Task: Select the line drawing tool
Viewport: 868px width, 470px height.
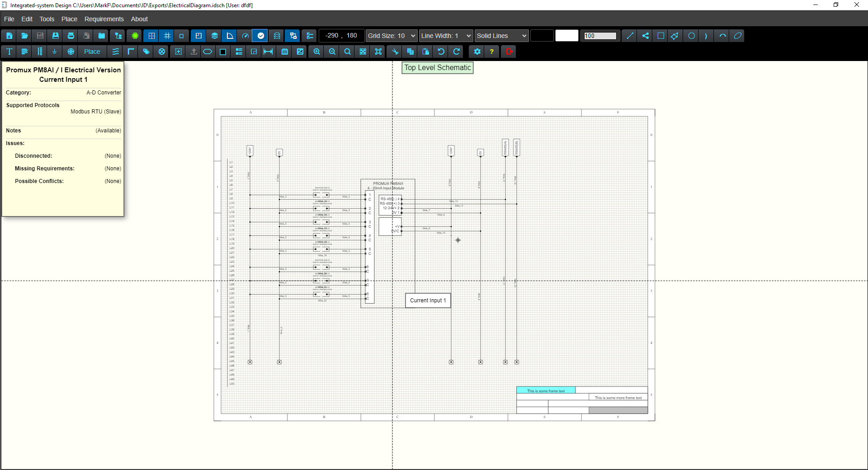Action: [x=629, y=36]
